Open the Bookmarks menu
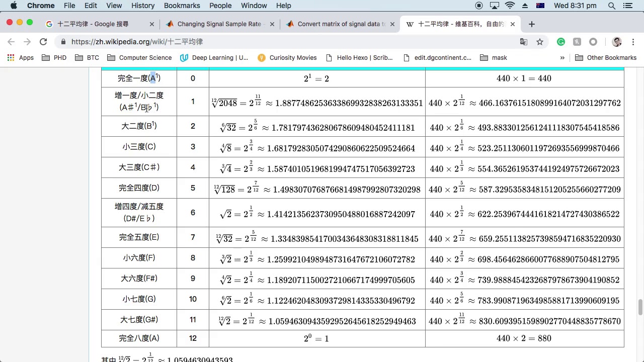644x362 pixels. coord(182,6)
